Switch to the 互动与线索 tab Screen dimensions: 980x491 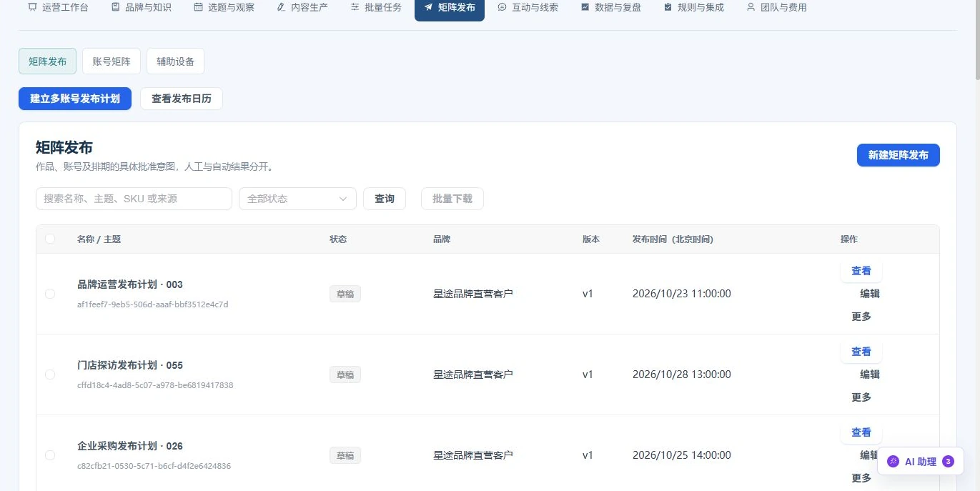click(528, 8)
